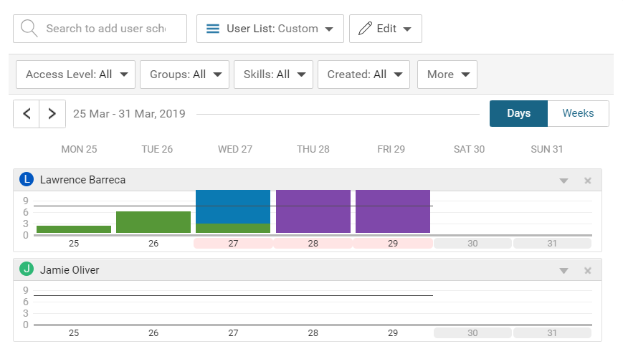Expand Lawrence Barreca's row options arrow

pyautogui.click(x=564, y=181)
